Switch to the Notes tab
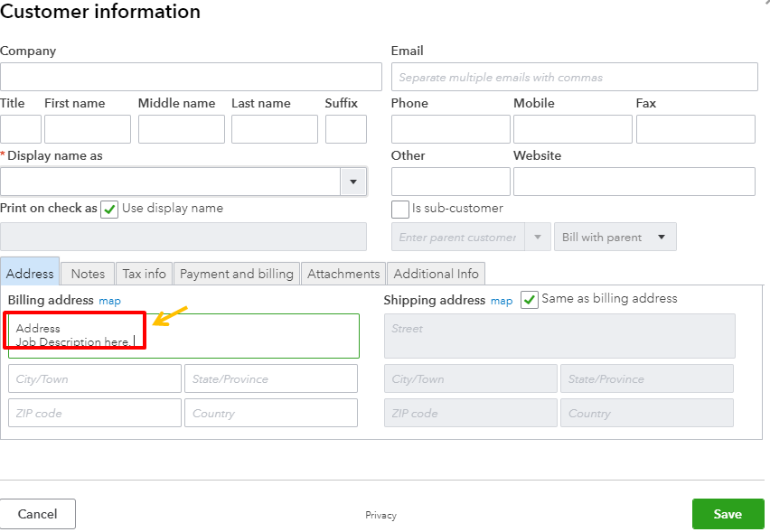Viewport: 770px width, 532px height. pos(88,274)
